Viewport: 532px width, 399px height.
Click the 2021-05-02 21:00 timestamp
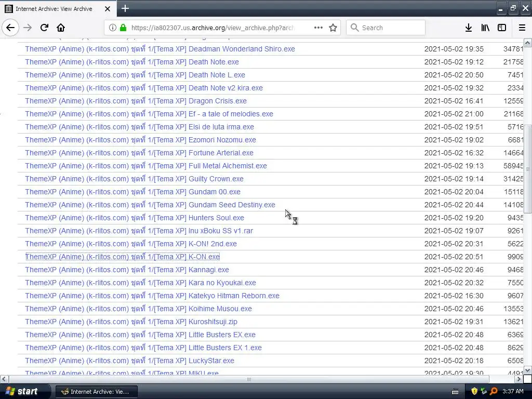(454, 114)
